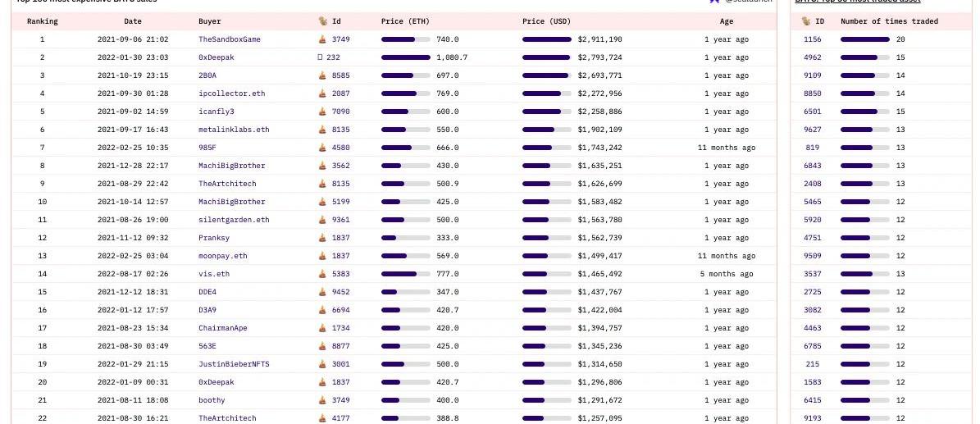Image resolution: width=980 pixels, height=424 pixels.
Task: Click the ape icon beside Id 9361
Action: pyautogui.click(x=322, y=220)
